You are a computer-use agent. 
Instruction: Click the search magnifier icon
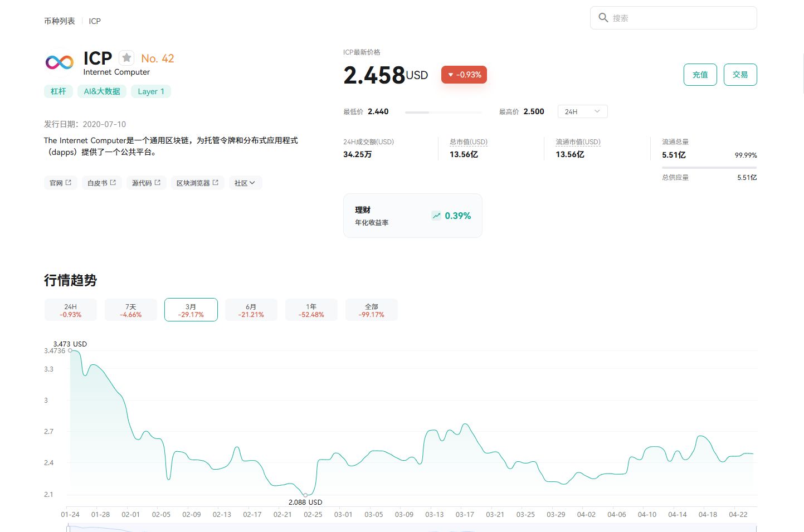(x=603, y=18)
